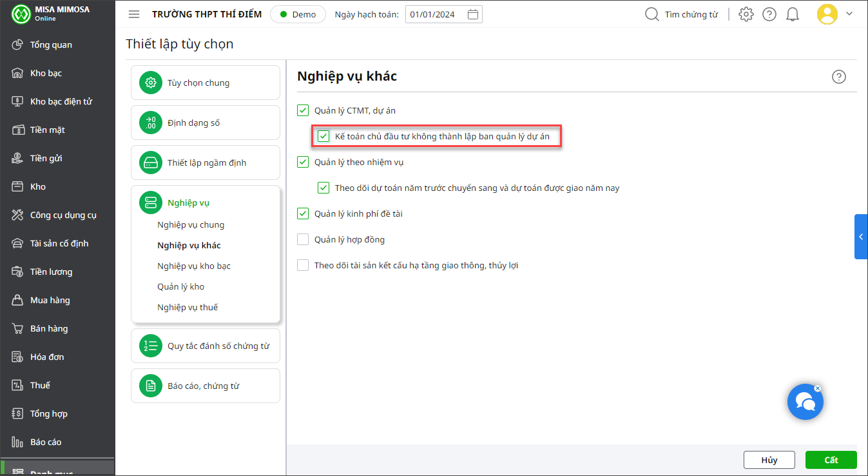Open Báo cáo, chứng từ section

pos(206,386)
